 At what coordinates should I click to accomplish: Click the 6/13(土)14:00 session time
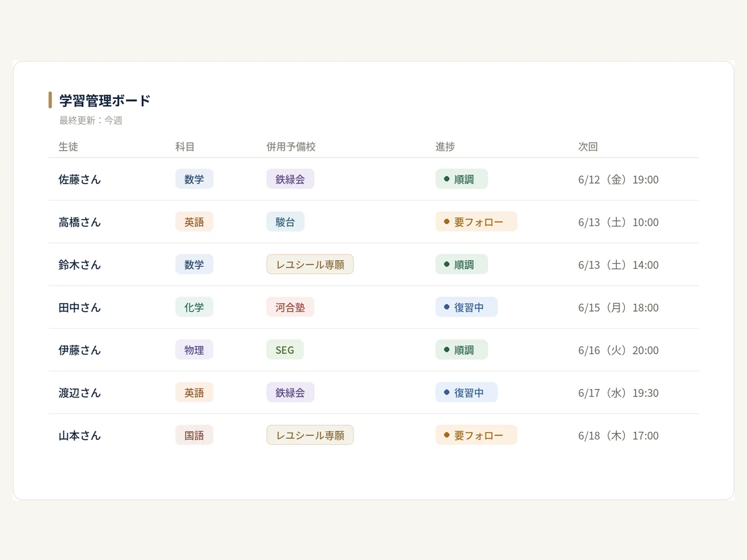click(x=618, y=265)
